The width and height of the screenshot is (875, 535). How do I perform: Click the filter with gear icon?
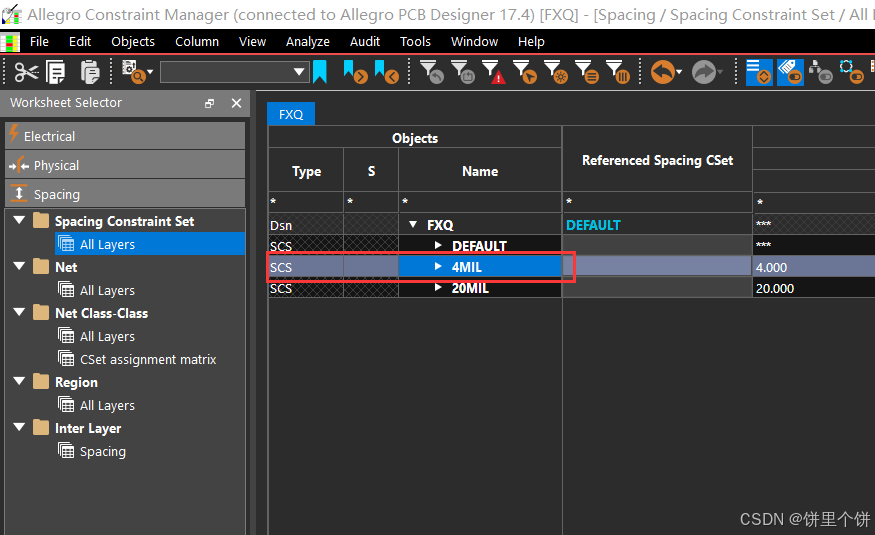pyautogui.click(x=556, y=72)
